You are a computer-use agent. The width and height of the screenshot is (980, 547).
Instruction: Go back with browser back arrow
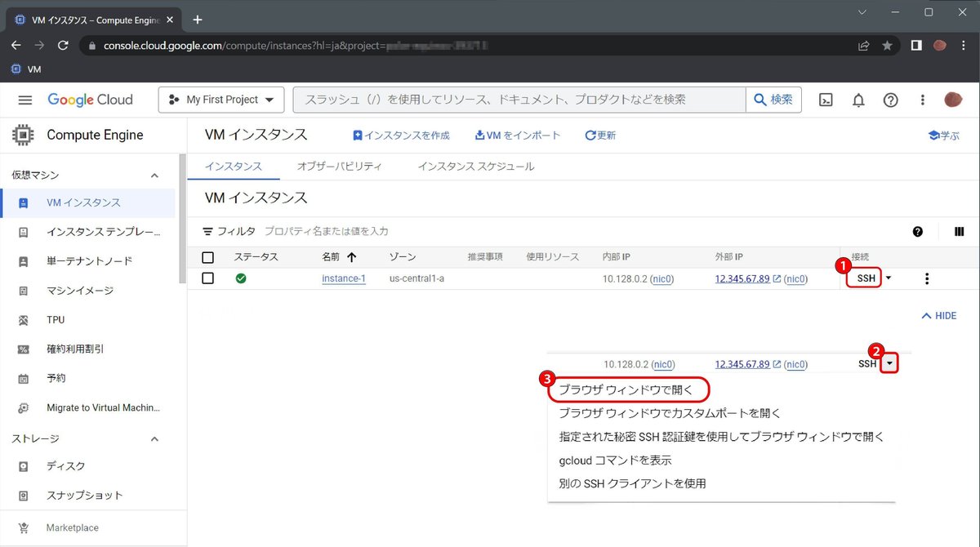point(16,46)
